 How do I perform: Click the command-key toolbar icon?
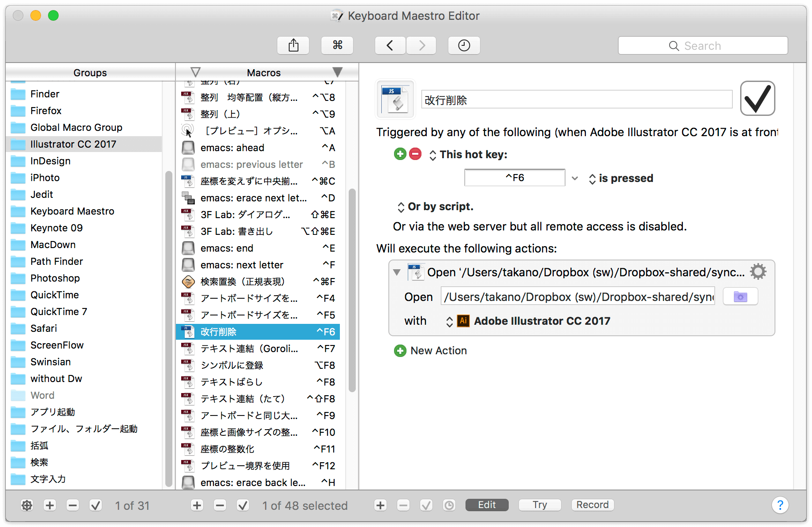(x=337, y=45)
